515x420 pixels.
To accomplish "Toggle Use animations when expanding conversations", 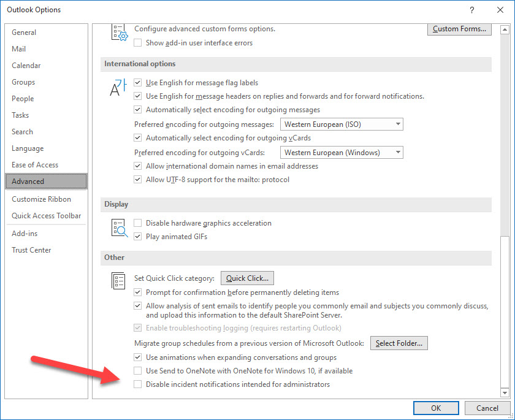I will (137, 357).
